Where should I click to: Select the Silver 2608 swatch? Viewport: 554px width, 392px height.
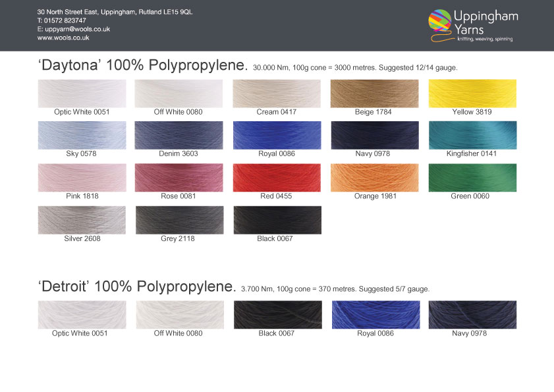click(x=82, y=219)
